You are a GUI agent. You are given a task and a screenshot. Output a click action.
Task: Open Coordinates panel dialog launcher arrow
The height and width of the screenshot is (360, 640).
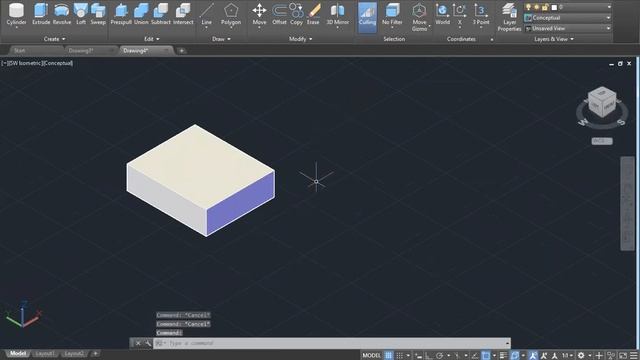pyautogui.click(x=491, y=40)
